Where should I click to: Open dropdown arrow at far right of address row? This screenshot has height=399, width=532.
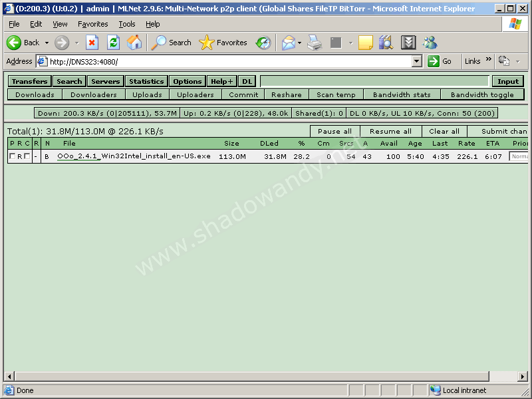click(518, 61)
